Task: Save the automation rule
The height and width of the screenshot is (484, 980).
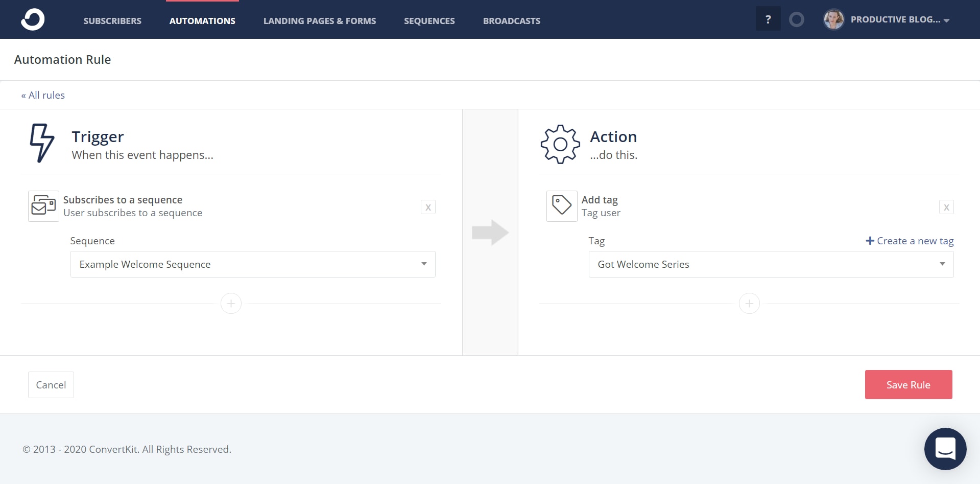Action: coord(909,384)
